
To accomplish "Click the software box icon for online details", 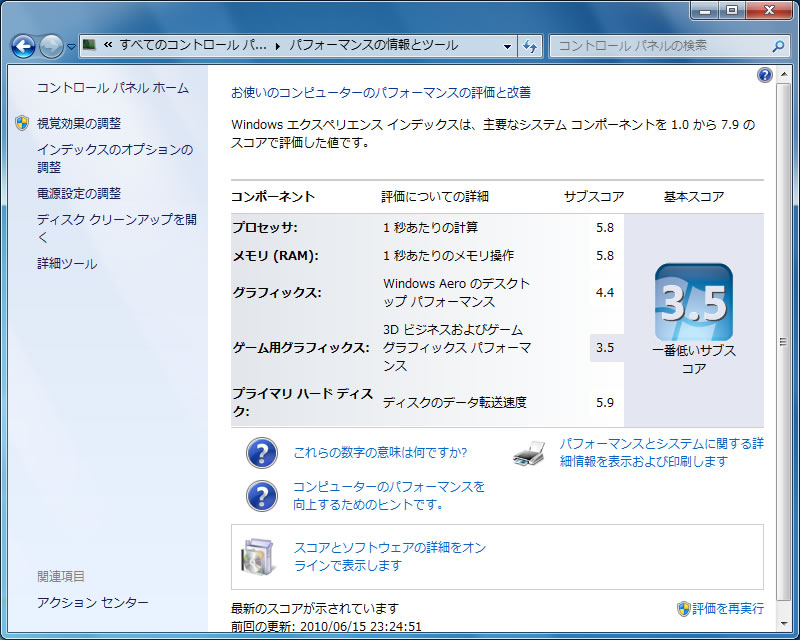I will (259, 556).
